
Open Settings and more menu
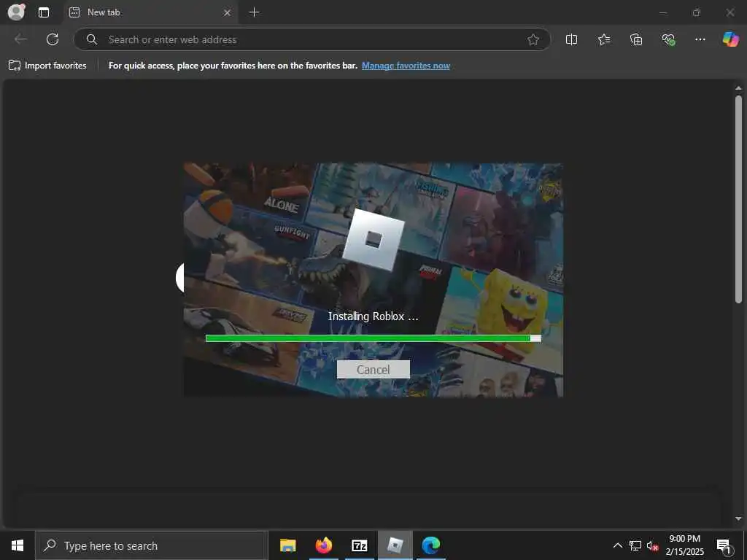[700, 39]
